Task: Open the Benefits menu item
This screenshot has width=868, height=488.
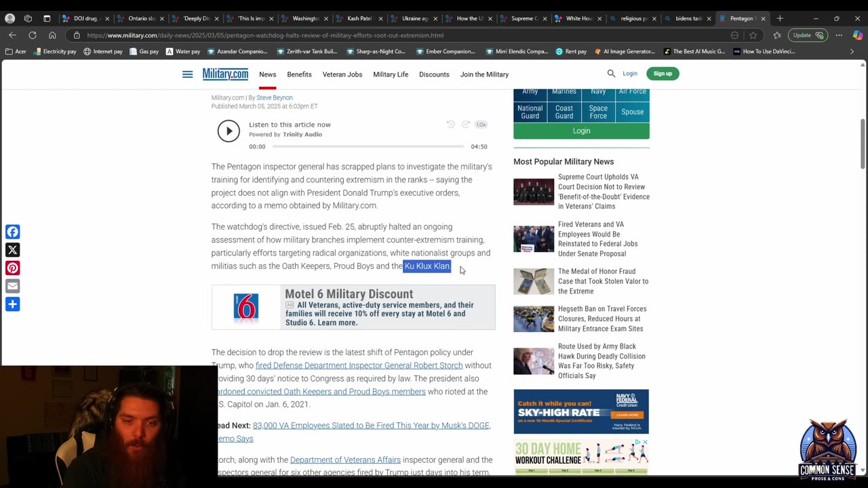Action: [299, 75]
